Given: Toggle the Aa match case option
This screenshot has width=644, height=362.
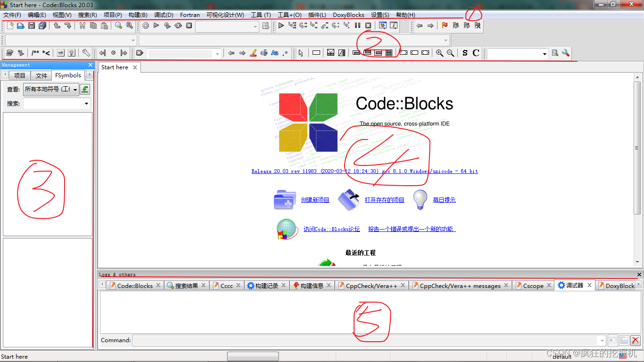Looking at the screenshot, I should [x=275, y=53].
